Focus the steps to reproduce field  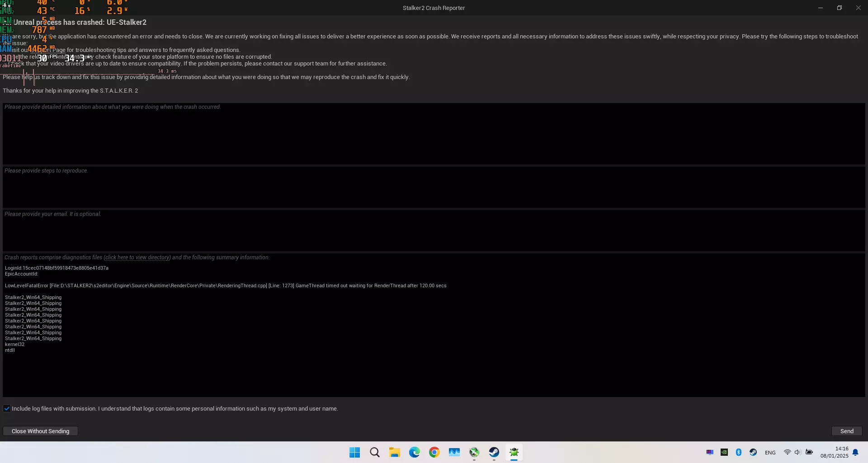pos(434,187)
